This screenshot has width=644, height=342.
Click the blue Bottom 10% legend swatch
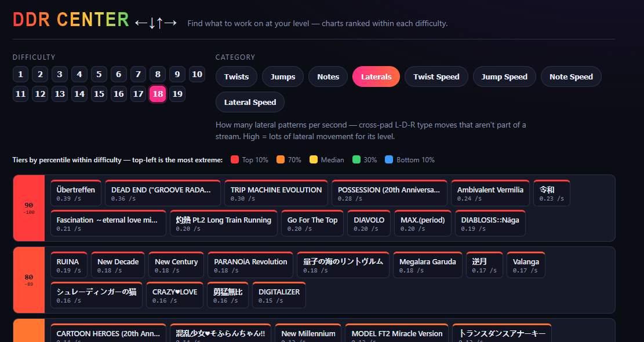tap(390, 160)
